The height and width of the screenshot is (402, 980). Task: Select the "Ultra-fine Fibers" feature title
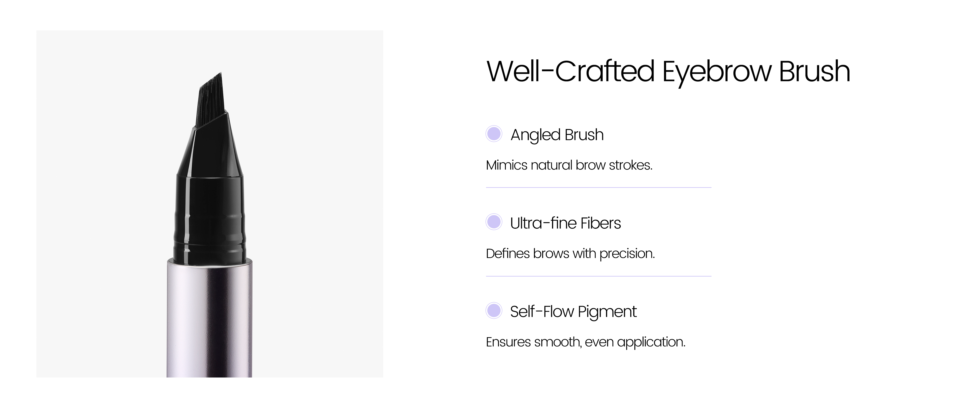point(565,223)
